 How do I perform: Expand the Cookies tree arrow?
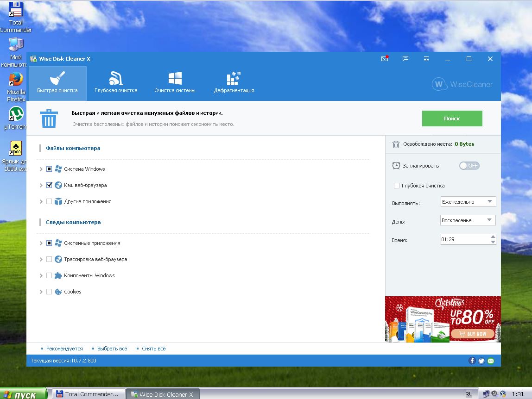point(41,292)
